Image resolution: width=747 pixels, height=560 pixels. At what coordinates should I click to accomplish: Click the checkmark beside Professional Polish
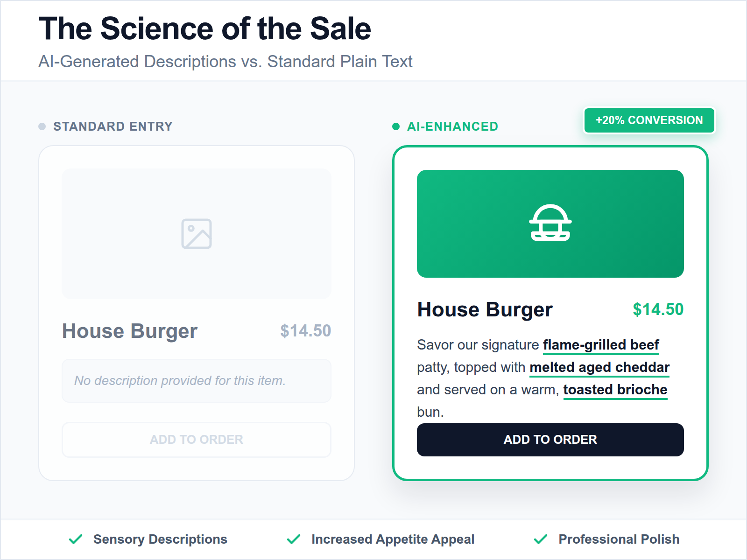point(542,539)
